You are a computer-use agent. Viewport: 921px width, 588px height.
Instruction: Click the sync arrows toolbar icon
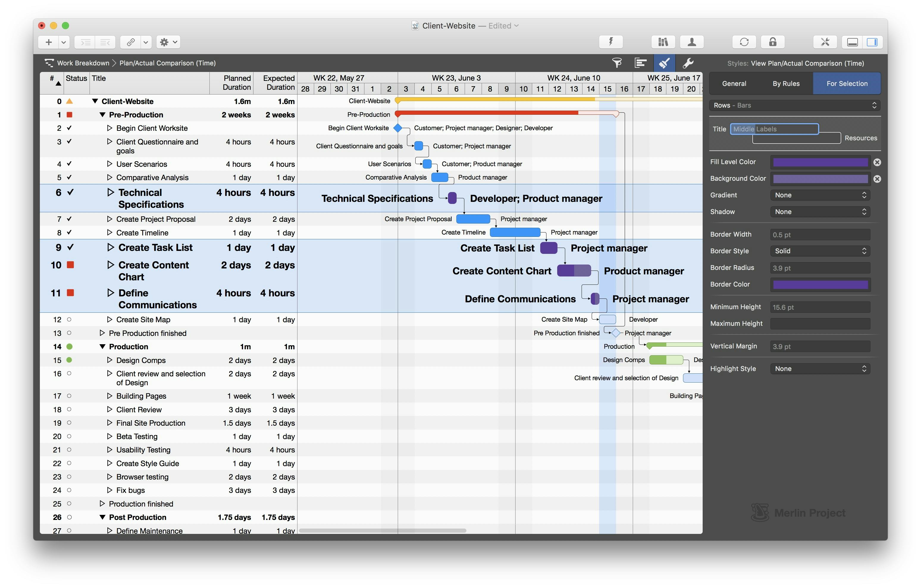tap(744, 42)
